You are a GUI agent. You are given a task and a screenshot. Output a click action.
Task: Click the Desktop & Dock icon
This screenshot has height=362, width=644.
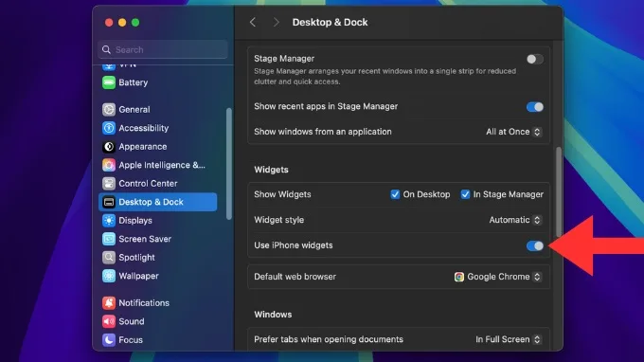pos(109,202)
